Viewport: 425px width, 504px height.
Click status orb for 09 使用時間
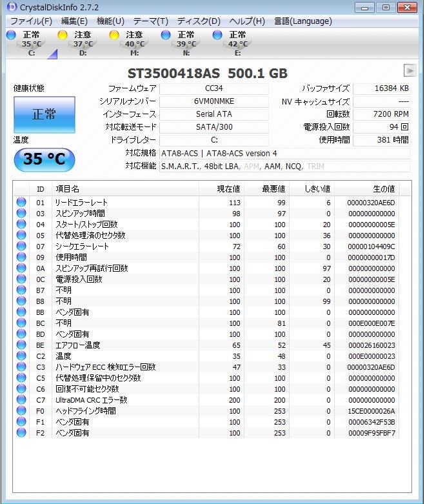pos(21,257)
